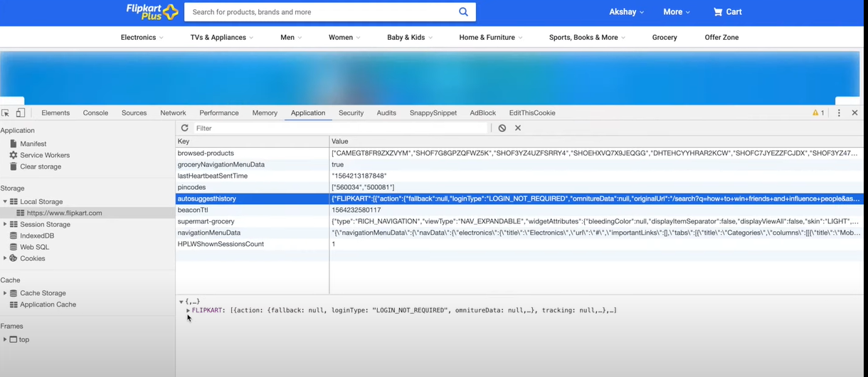Click the storage Filter input field
The height and width of the screenshot is (377, 868).
342,128
